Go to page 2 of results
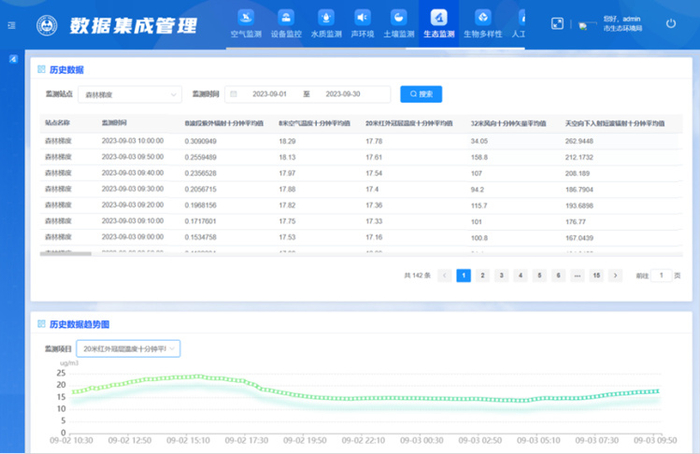700x454 pixels. pos(482,274)
